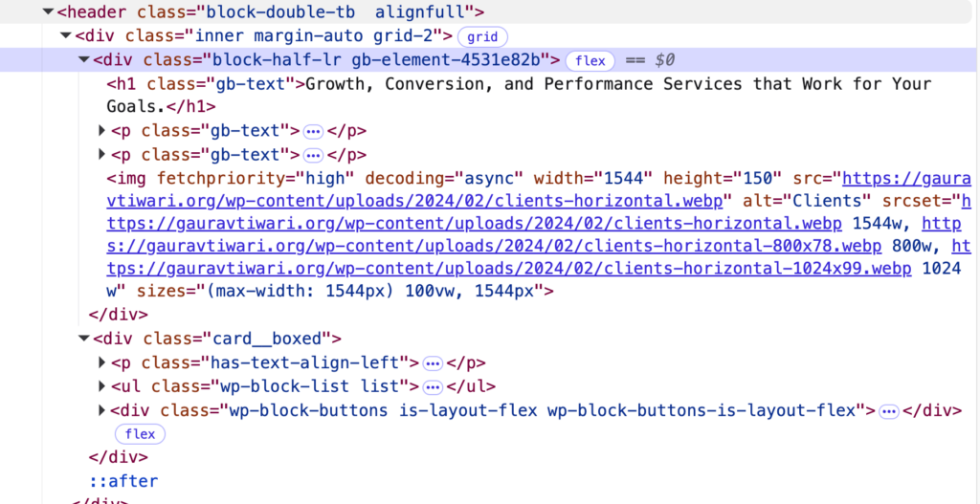Viewport: 980px width, 504px height.
Task: Expand the has-text-align-left paragraph
Action: pyautogui.click(x=102, y=363)
